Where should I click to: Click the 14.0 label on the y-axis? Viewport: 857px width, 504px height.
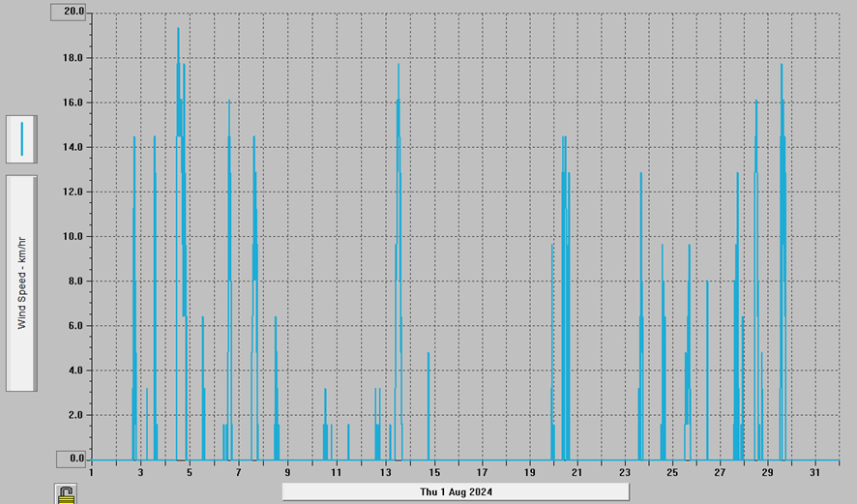tap(74, 147)
